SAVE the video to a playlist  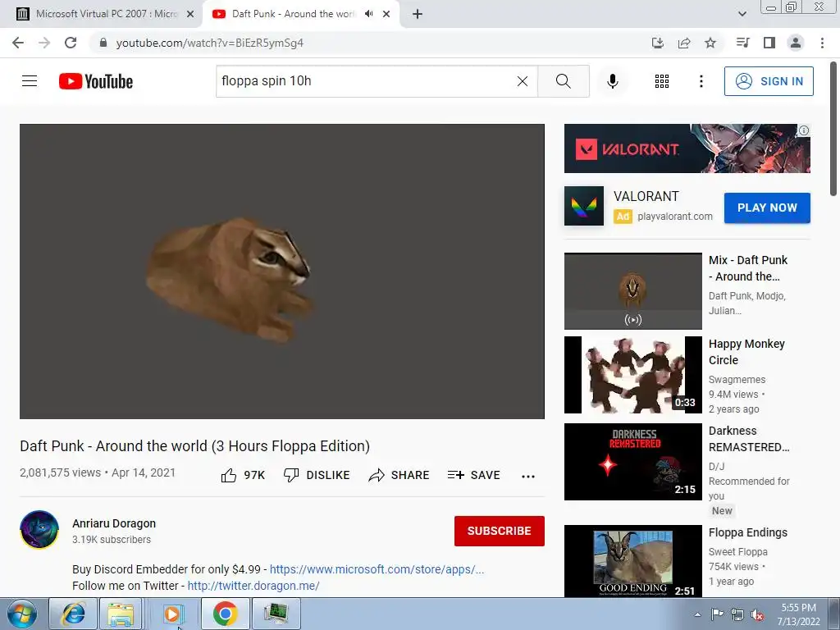click(x=473, y=475)
